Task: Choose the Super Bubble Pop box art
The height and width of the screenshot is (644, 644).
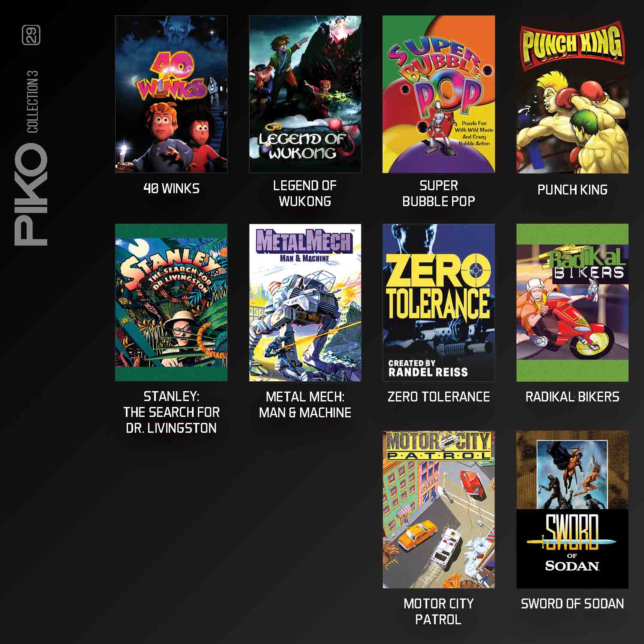Action: pos(439,94)
